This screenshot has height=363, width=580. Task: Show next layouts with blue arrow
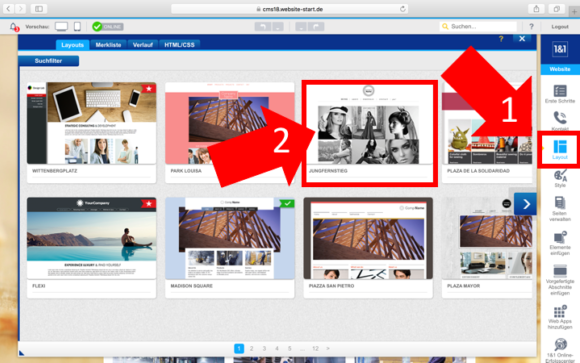526,204
